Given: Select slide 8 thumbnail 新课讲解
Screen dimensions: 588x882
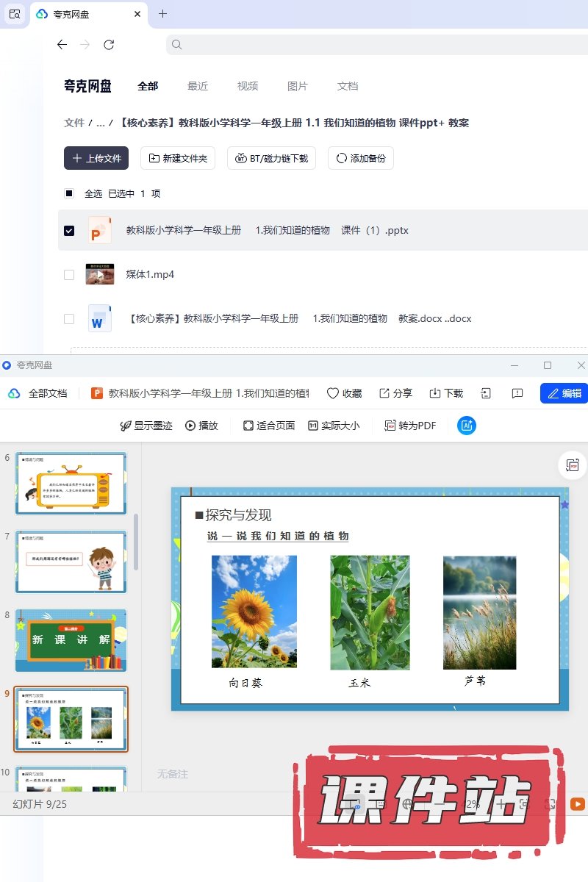Looking at the screenshot, I should coord(71,639).
